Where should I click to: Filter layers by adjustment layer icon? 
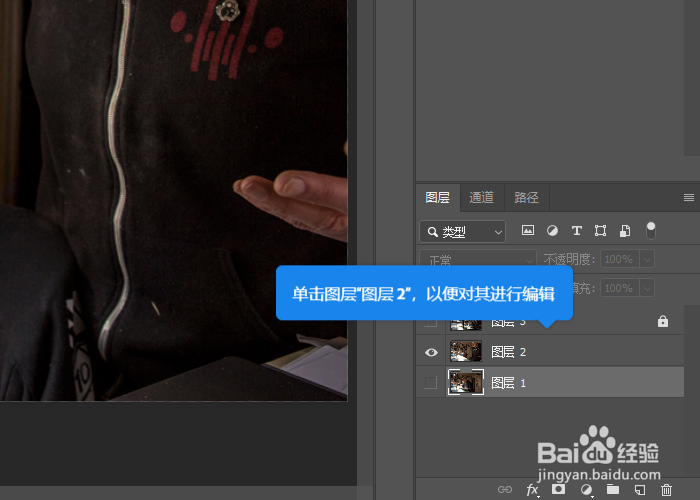pyautogui.click(x=552, y=230)
